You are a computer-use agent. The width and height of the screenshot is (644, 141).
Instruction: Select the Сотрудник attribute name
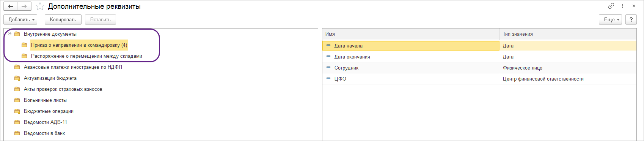(346, 68)
